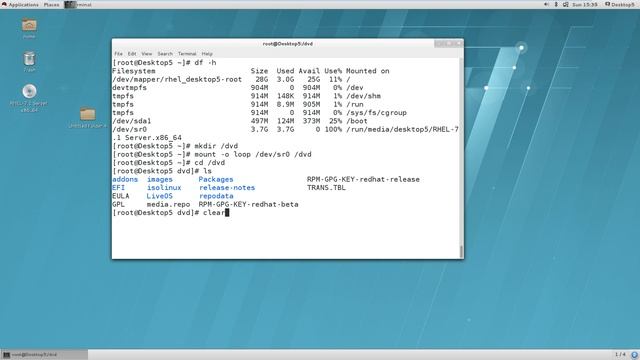640x360 pixels.
Task: Open the RHEL-7.1 Server DVD desktop icon
Action: (29, 97)
